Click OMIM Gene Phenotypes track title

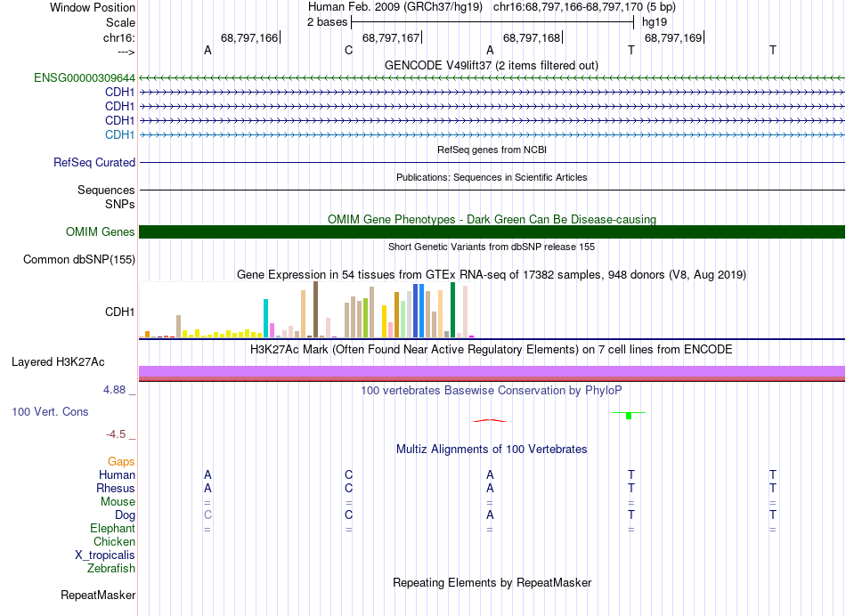tap(492, 220)
